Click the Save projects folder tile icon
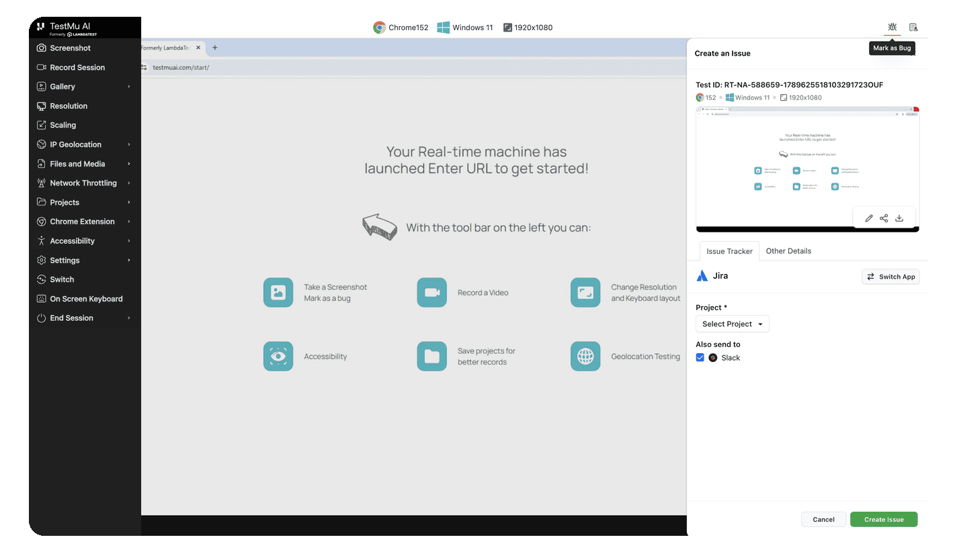The height and width of the screenshot is (560, 957). [x=432, y=357]
